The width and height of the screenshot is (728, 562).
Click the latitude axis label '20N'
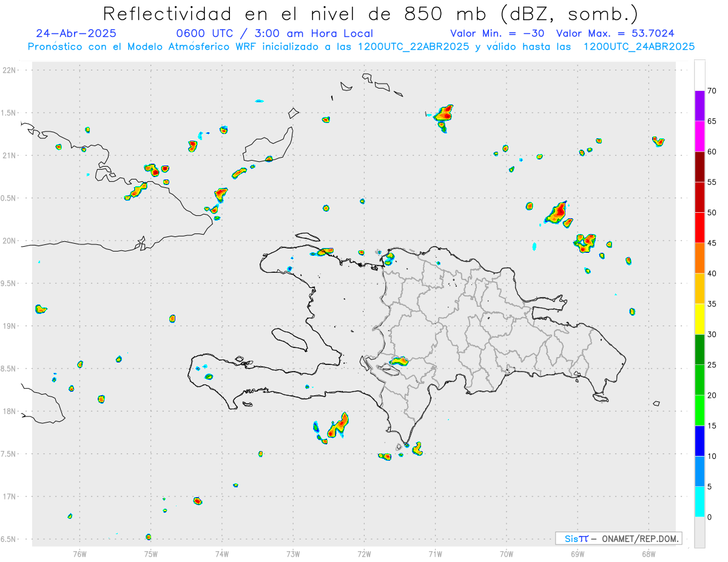9,241
